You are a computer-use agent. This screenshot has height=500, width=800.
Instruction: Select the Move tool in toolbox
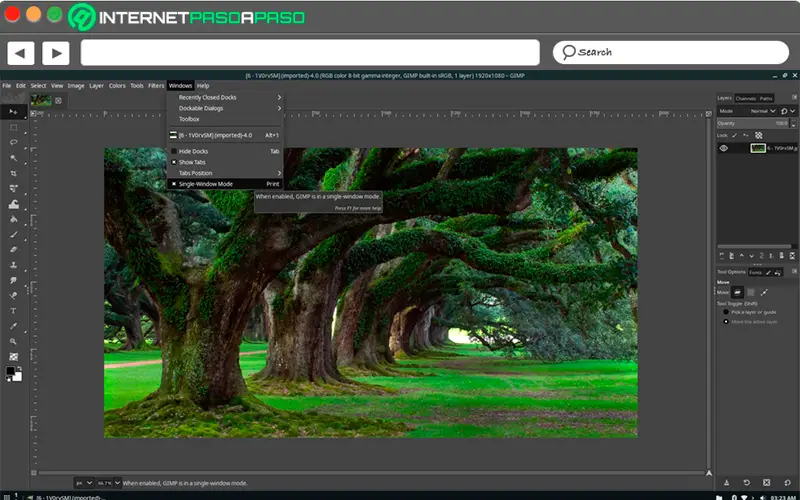[x=13, y=113]
